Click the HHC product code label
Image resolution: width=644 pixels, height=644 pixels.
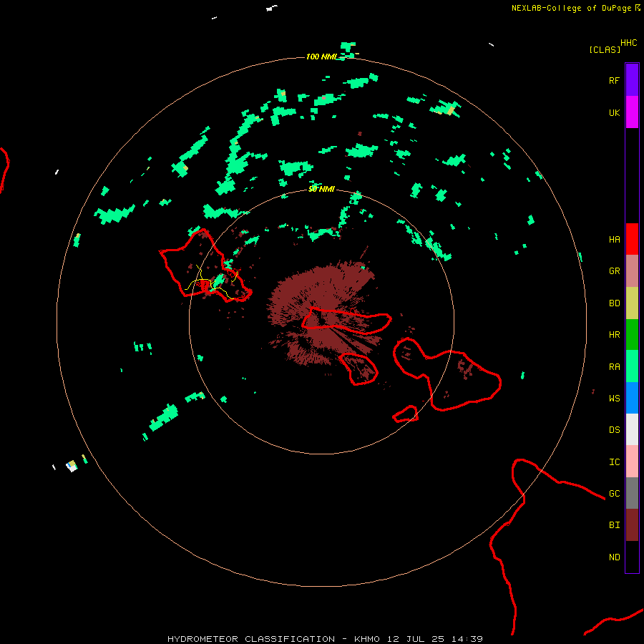click(x=628, y=43)
